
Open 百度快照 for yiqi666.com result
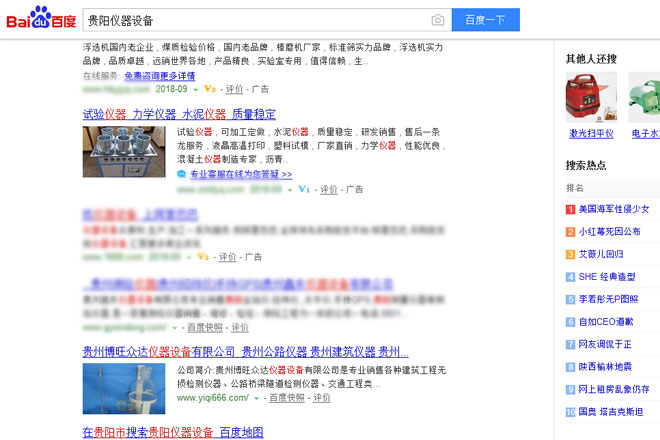(287, 397)
